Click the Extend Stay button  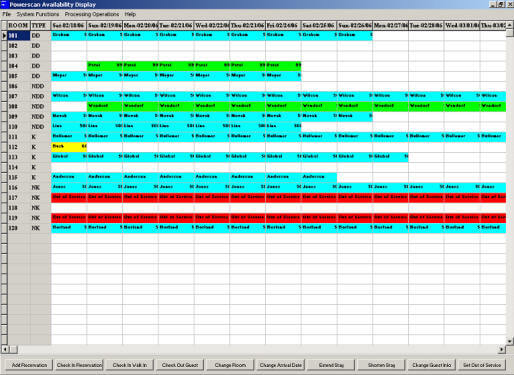coord(331,365)
